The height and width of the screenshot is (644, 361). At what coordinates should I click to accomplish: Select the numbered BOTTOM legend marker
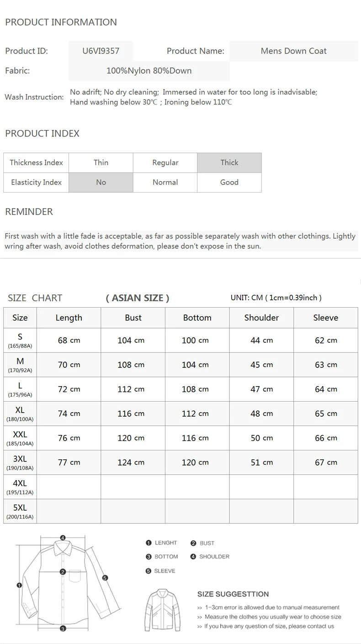click(x=149, y=557)
